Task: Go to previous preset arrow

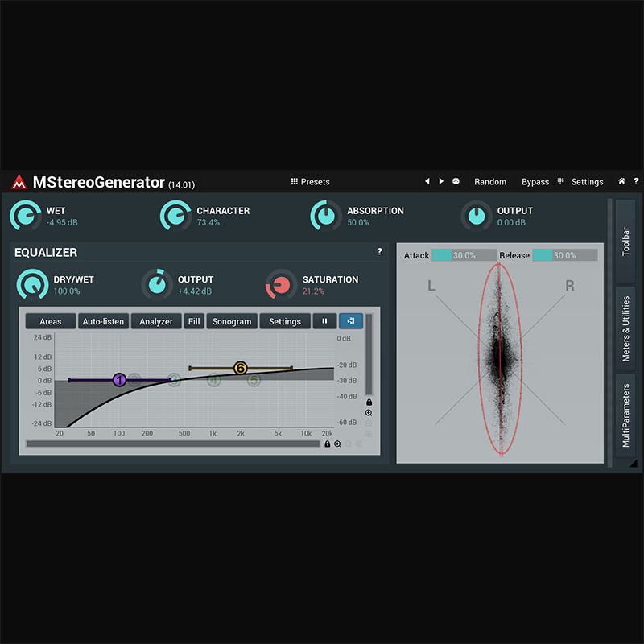Action: tap(427, 181)
